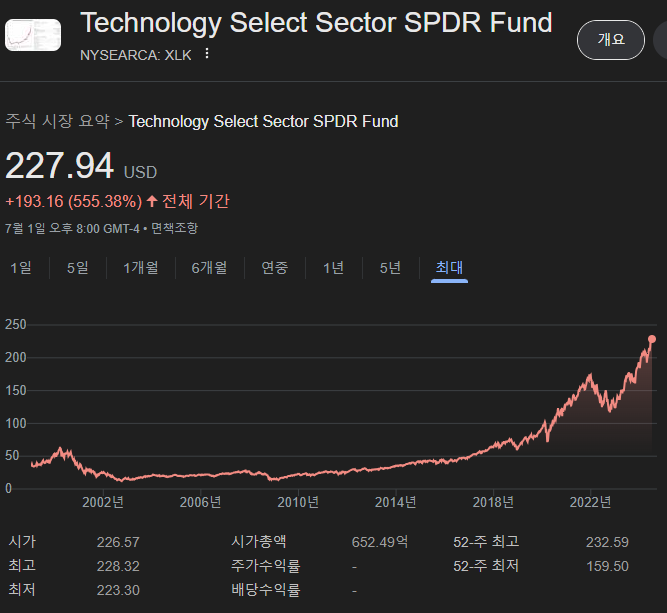Click the NYSEARCA: XLK ticker text
This screenshot has width=667, height=613.
136,55
